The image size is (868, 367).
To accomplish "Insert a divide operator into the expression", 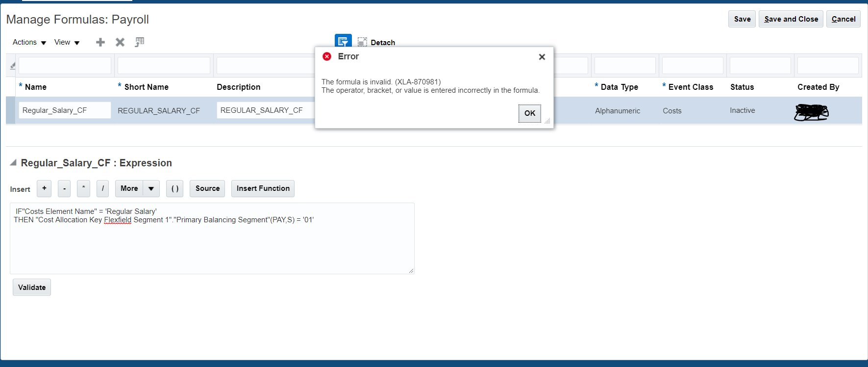I will (102, 188).
